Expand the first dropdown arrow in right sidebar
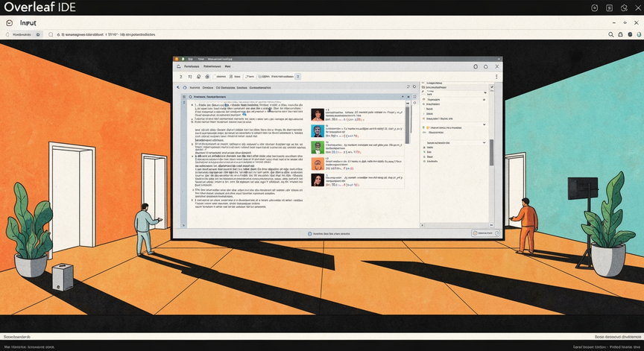644x351 pixels. click(485, 91)
